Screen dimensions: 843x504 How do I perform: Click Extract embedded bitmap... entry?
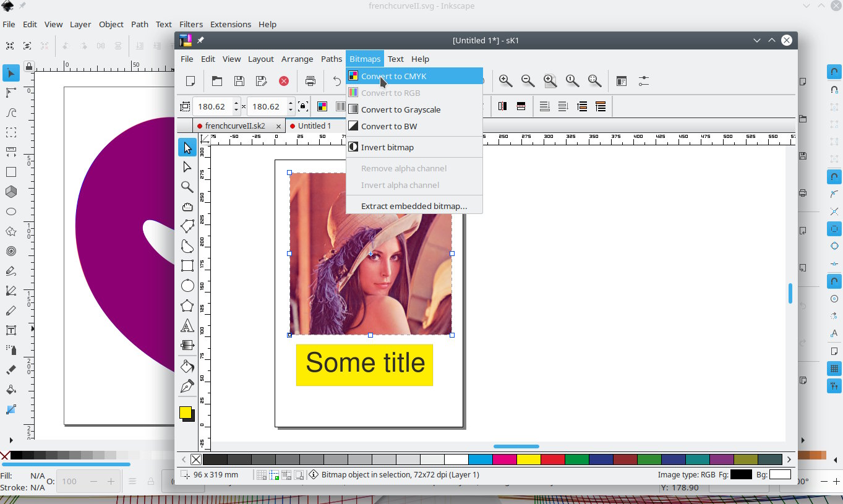pyautogui.click(x=413, y=206)
